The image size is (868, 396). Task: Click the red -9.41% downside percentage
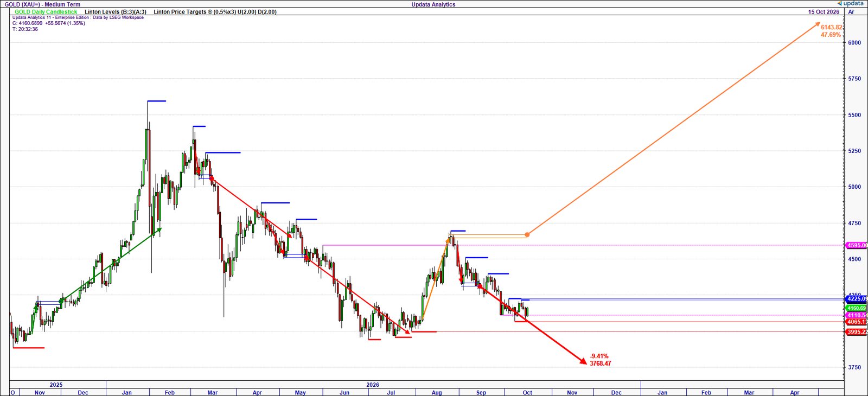click(x=599, y=356)
